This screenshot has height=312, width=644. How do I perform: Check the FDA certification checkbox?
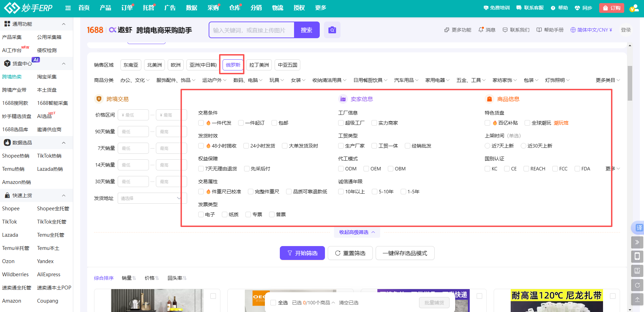(x=577, y=169)
